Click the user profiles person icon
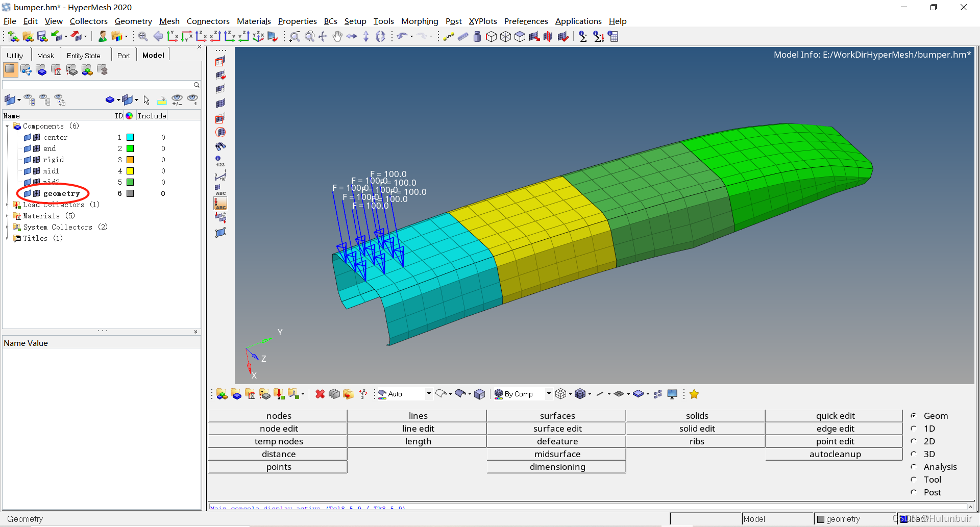This screenshot has height=527, width=980. point(103,37)
